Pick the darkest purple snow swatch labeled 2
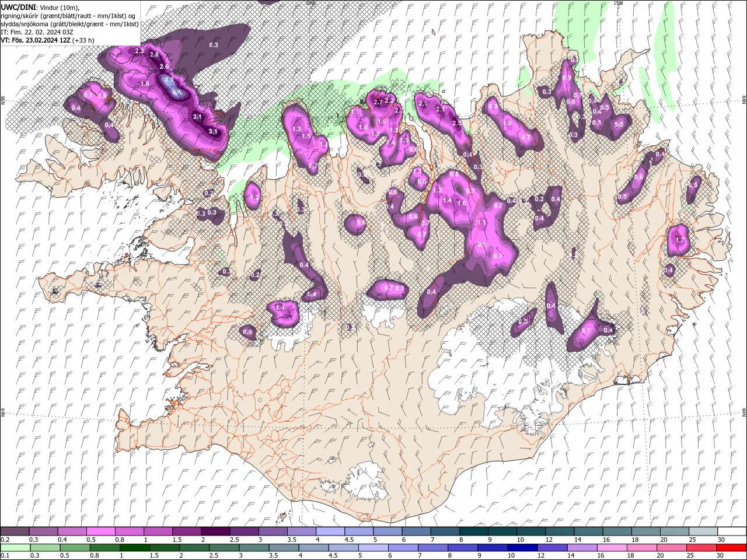The image size is (747, 560). (215, 531)
